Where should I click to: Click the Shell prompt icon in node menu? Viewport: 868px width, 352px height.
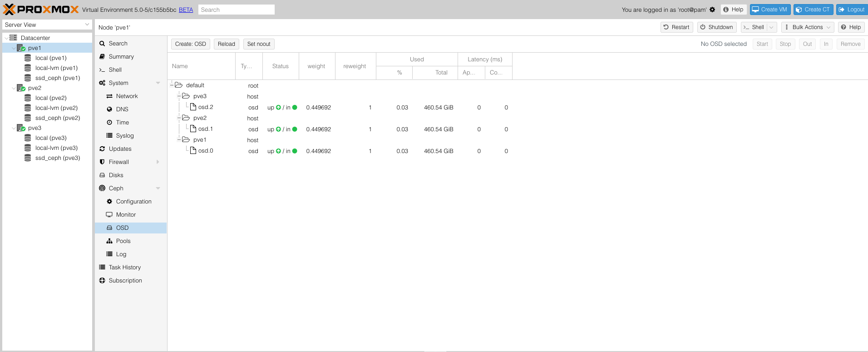pyautogui.click(x=102, y=70)
